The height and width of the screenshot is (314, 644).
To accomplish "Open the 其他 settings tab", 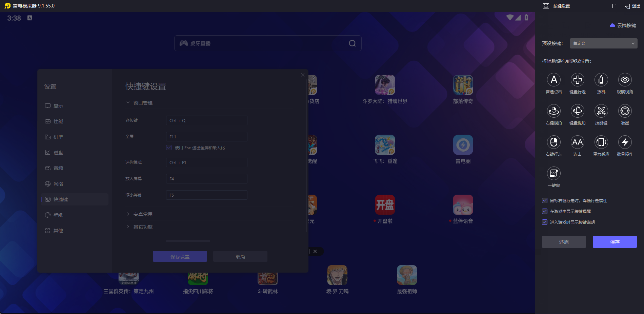I will click(75, 231).
